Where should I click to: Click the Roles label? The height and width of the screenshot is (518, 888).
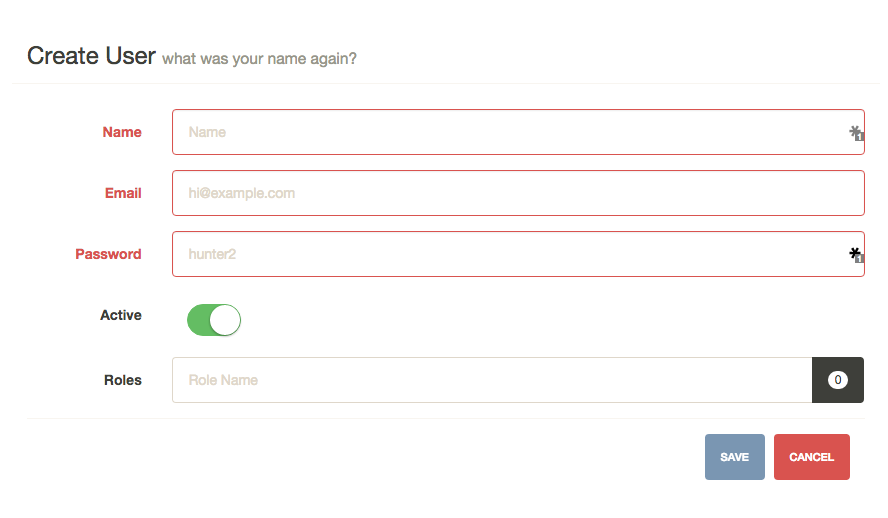[x=122, y=380]
